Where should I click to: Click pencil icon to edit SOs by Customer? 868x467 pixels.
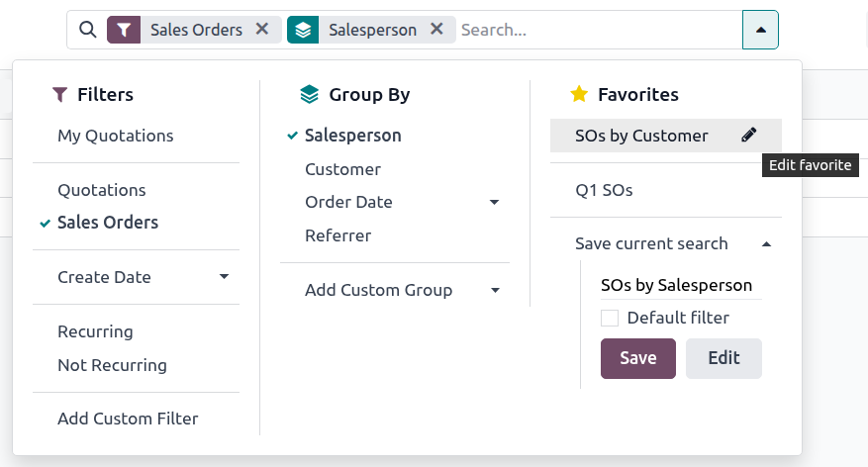[749, 136]
